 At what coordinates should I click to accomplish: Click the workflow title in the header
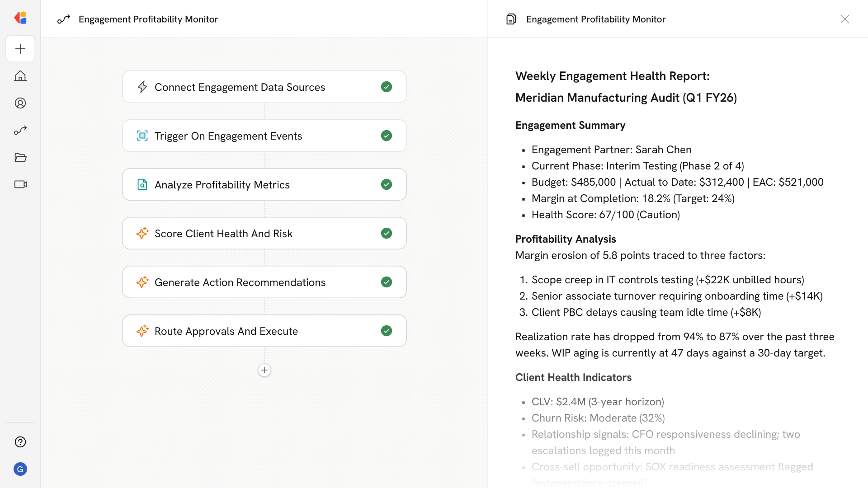tap(148, 19)
